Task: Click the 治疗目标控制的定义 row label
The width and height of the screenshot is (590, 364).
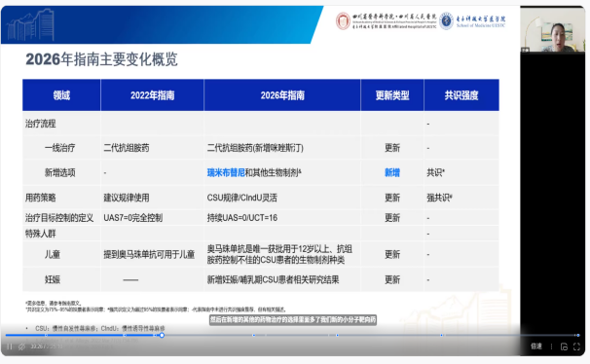Action: [59, 218]
